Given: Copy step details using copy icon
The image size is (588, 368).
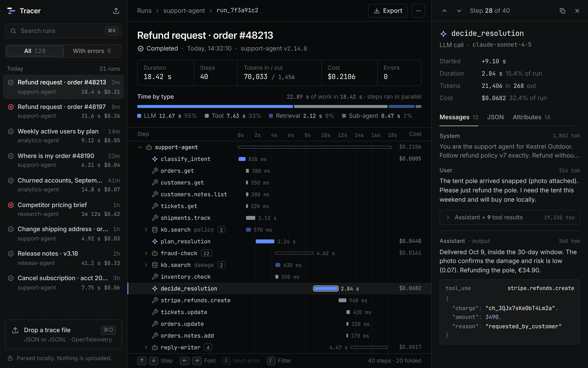Looking at the screenshot, I should pos(562,11).
